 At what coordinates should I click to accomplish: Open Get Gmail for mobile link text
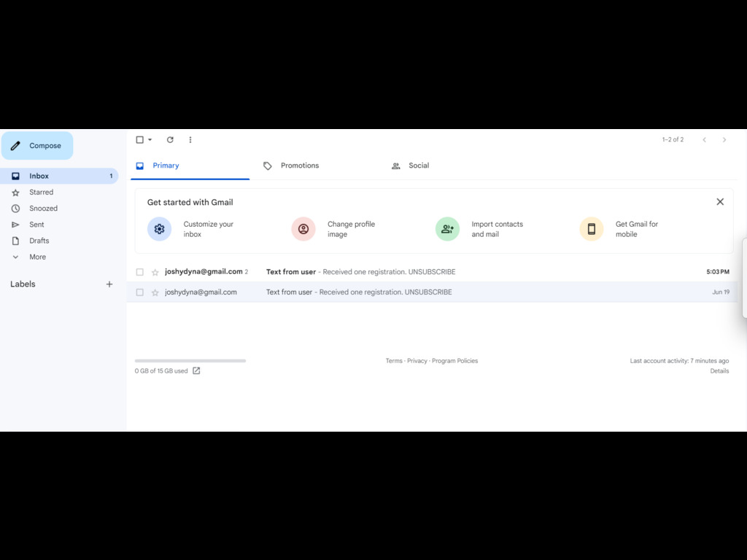636,229
